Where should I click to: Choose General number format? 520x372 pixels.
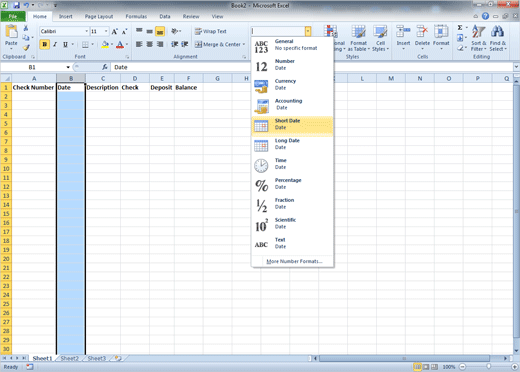click(x=292, y=46)
